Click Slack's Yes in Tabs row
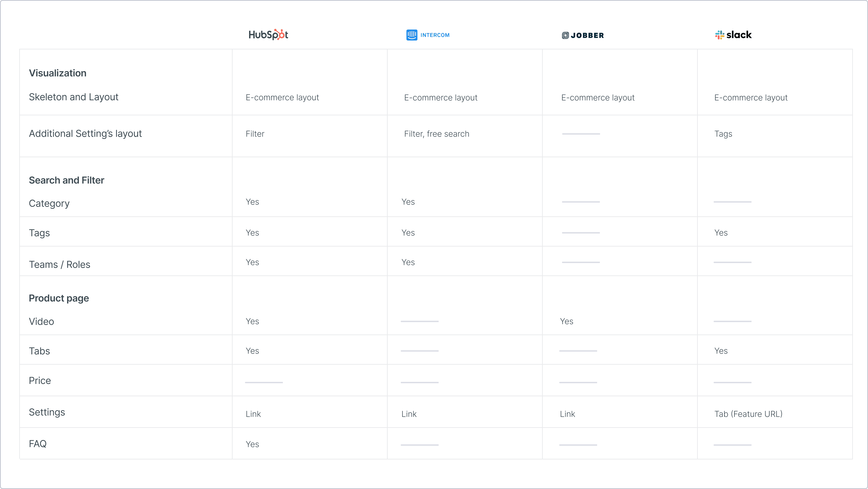Screen dimensions: 868x489 (721, 351)
